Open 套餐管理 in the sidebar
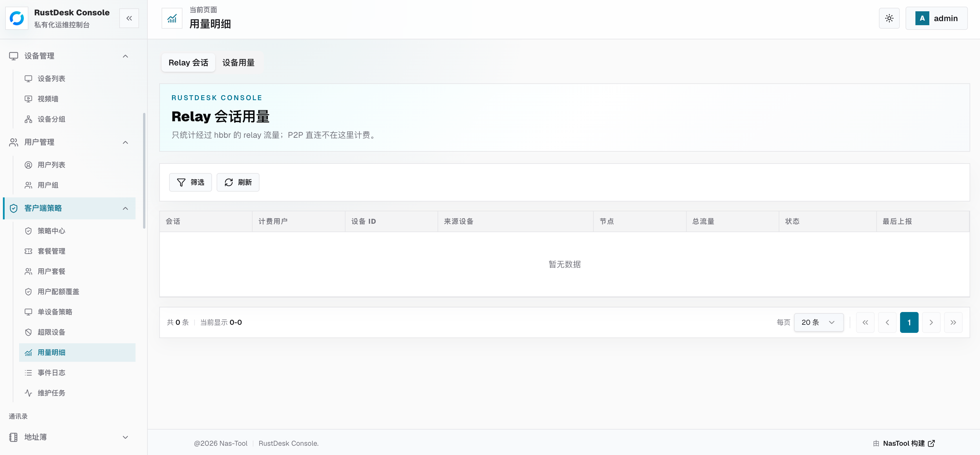The image size is (980, 455). pos(77,251)
